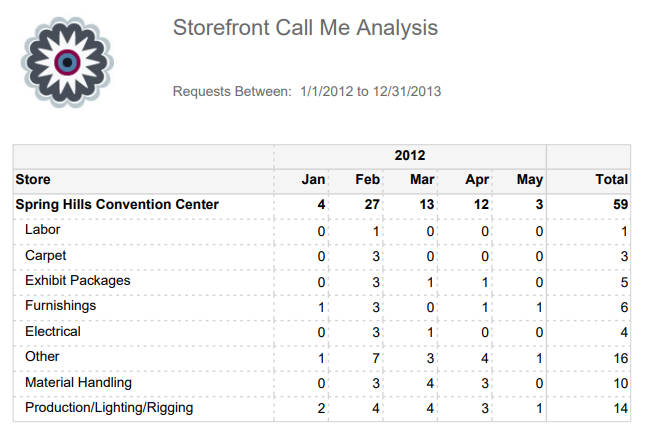Select the Total column header

(611, 180)
